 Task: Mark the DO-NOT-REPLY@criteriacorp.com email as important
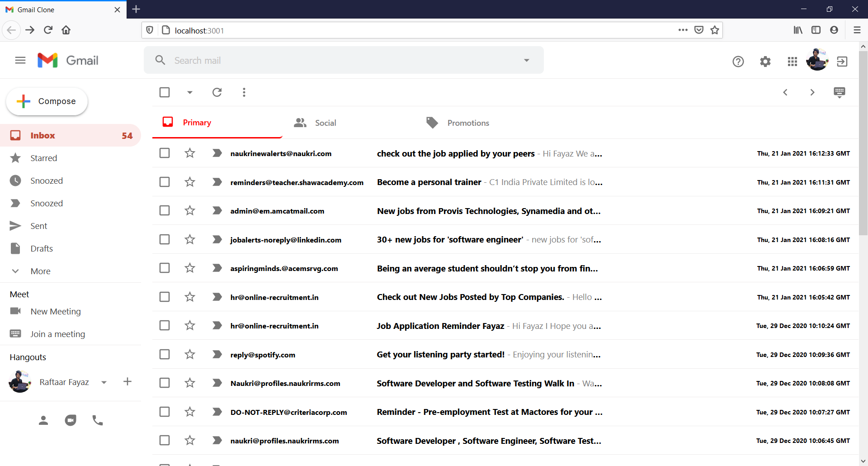[x=217, y=412]
